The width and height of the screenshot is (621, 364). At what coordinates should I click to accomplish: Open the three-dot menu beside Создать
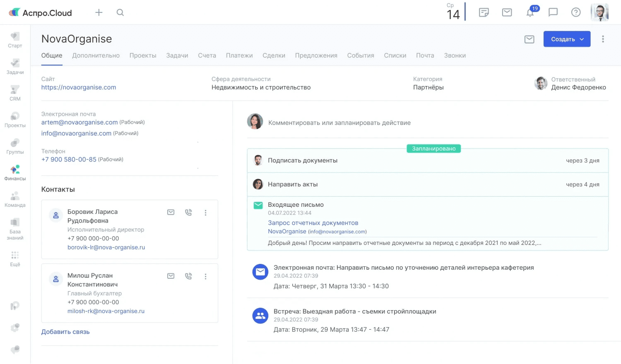click(603, 39)
